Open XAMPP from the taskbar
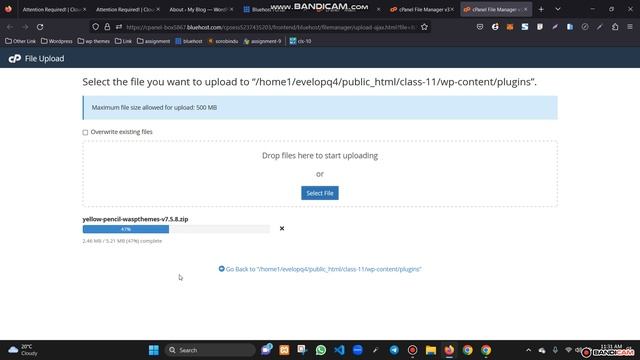 click(x=284, y=350)
